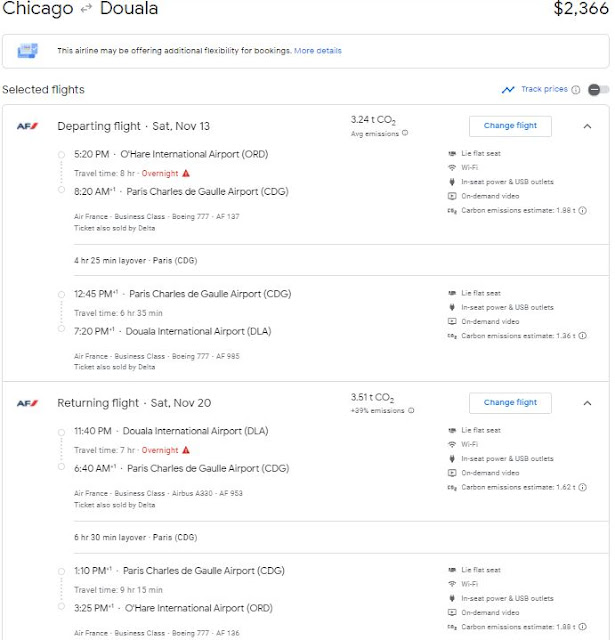Click info icon for 1.62 t carbon estimate
Image resolution: width=615 pixels, height=640 pixels.
tap(583, 487)
